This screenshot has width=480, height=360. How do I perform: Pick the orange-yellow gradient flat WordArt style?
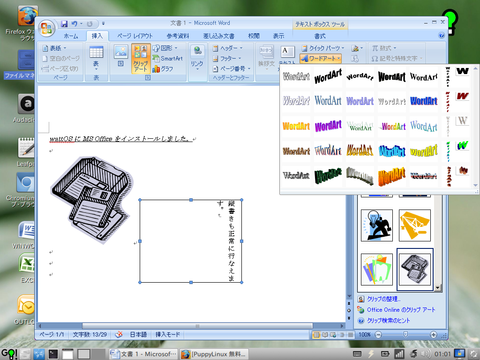(296, 126)
